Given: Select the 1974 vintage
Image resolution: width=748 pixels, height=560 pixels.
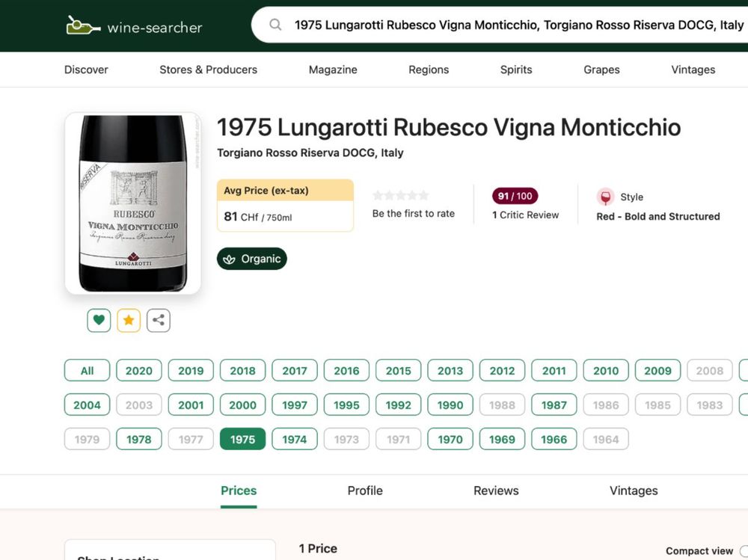Looking at the screenshot, I should coord(294,439).
